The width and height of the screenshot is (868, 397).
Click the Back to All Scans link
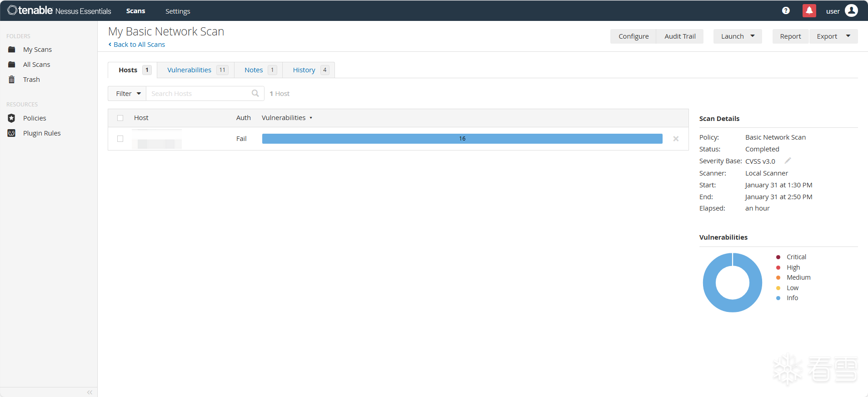pos(139,45)
